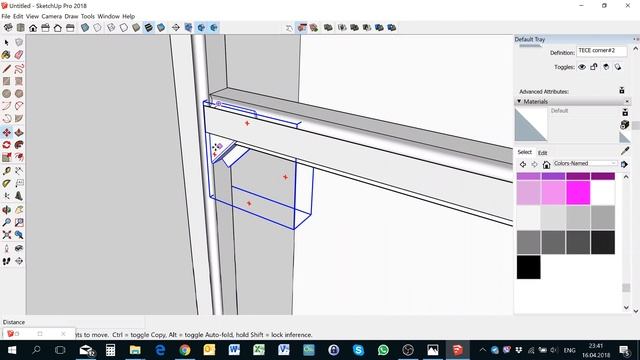Close the Materials panel

click(627, 101)
